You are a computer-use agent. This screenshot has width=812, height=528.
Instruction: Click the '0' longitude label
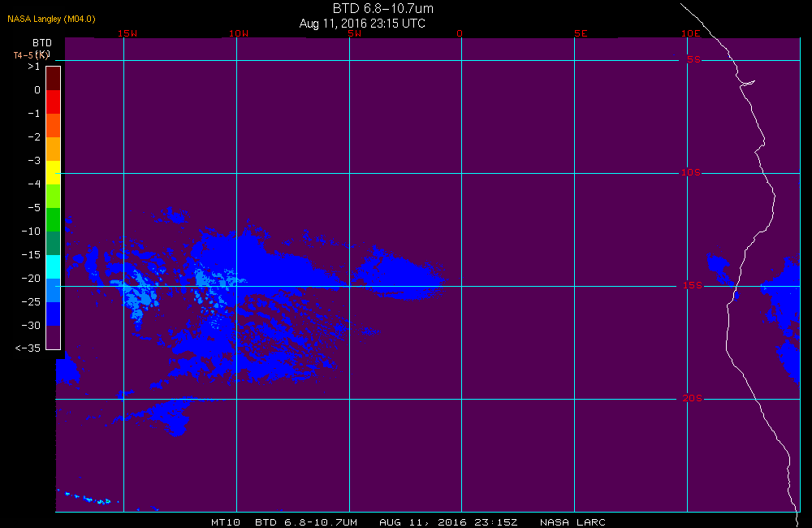[460, 33]
